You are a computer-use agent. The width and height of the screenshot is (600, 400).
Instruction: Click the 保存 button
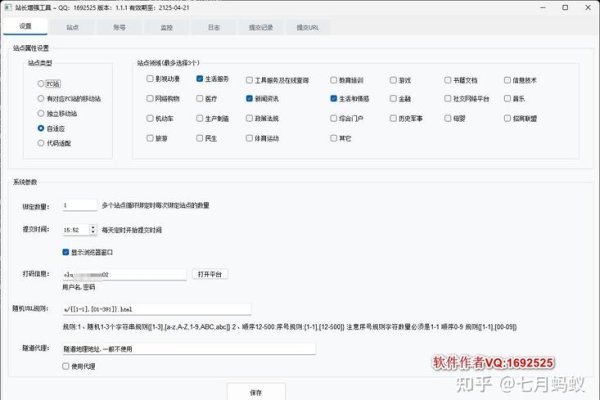(x=256, y=392)
